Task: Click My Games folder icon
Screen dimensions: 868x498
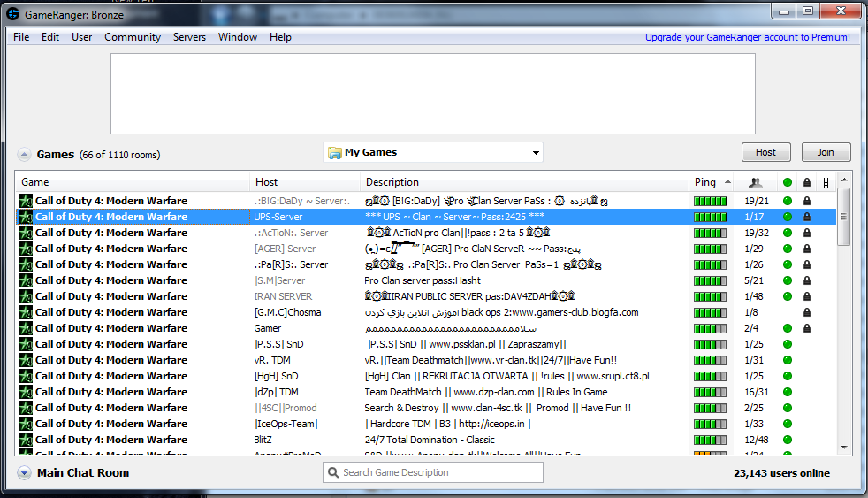Action: pos(334,153)
